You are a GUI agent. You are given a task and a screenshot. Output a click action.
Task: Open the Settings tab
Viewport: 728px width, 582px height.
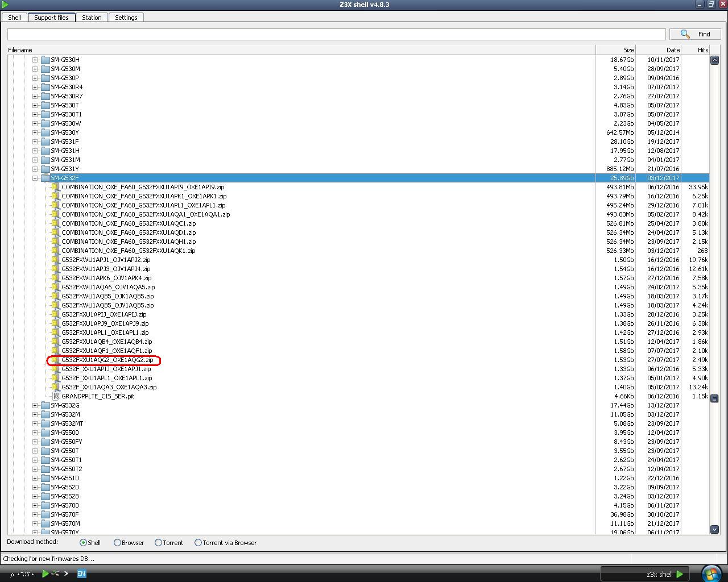[x=126, y=18]
